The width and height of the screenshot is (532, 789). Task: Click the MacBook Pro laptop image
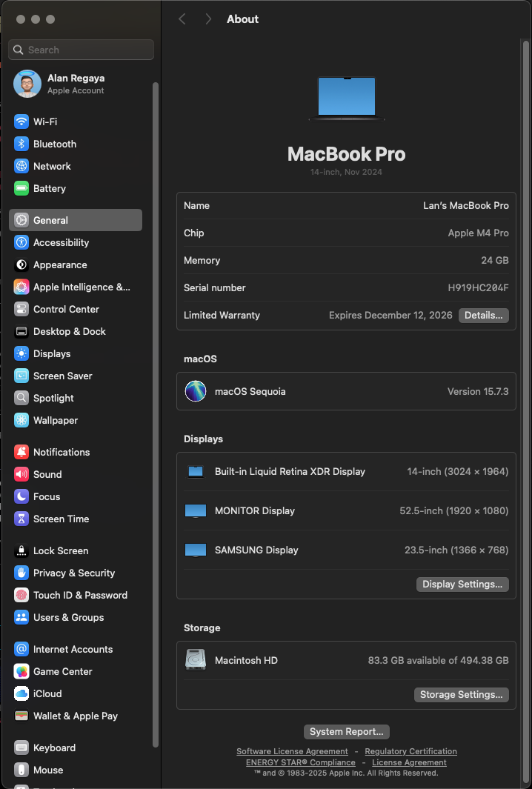[346, 99]
